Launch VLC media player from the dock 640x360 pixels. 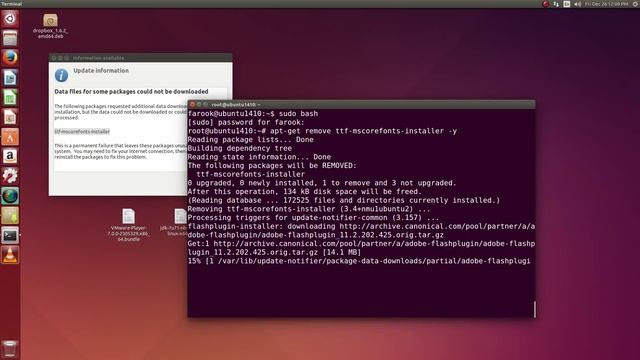coord(10,255)
